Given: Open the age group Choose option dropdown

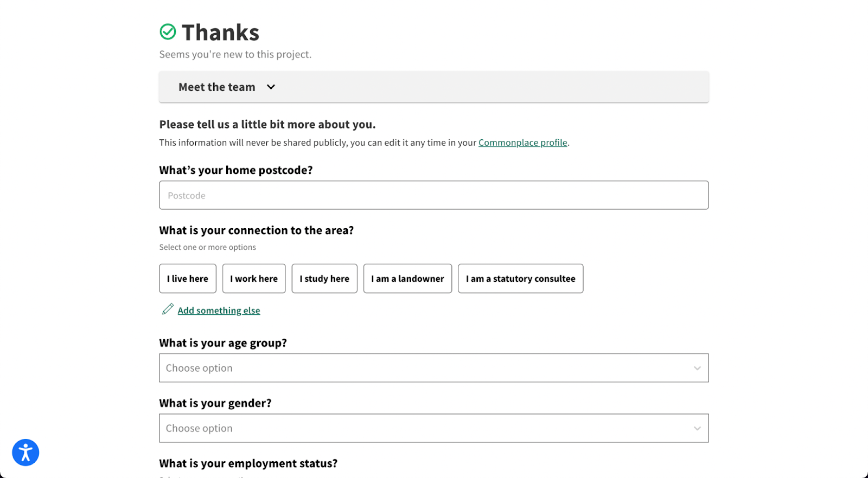Looking at the screenshot, I should pyautogui.click(x=423, y=368).
